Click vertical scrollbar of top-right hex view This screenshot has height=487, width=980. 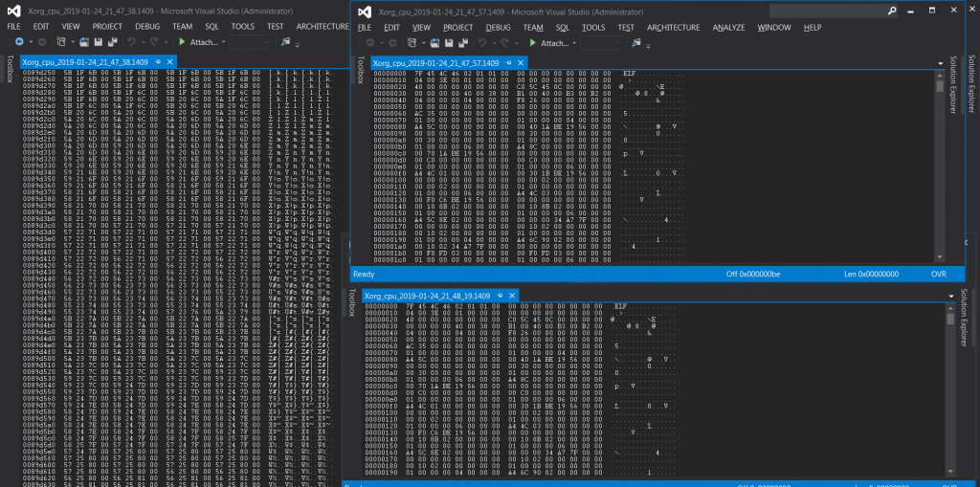[940, 166]
